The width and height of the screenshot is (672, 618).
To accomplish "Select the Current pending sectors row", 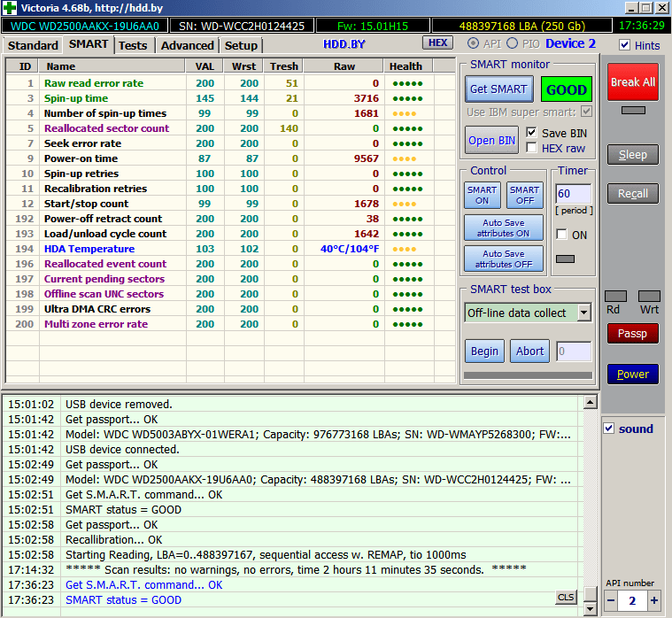I will tap(230, 279).
